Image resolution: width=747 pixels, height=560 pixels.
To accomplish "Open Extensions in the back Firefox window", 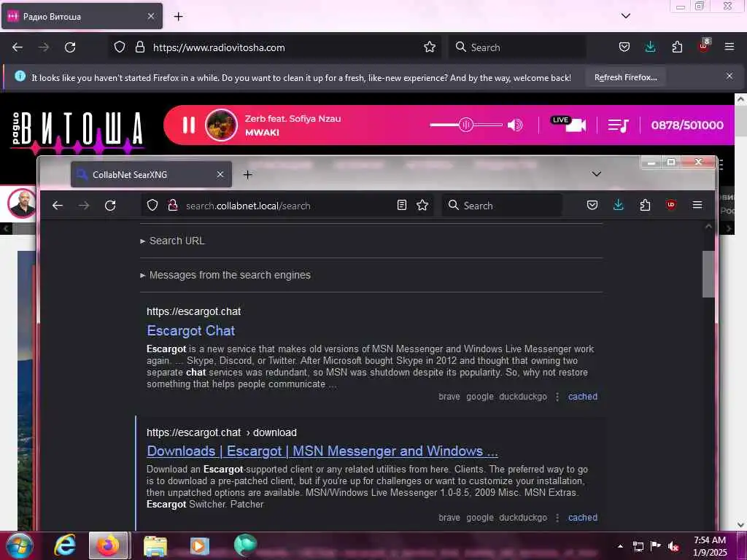I will click(677, 47).
